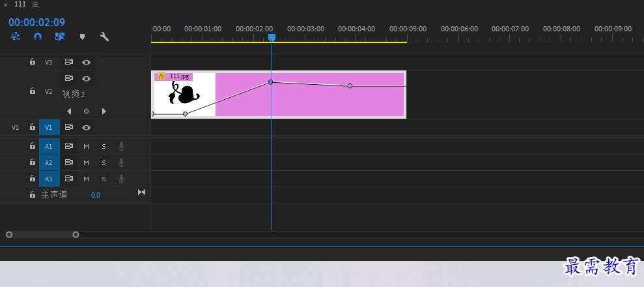
Task: Solo track A3
Action: tap(104, 179)
